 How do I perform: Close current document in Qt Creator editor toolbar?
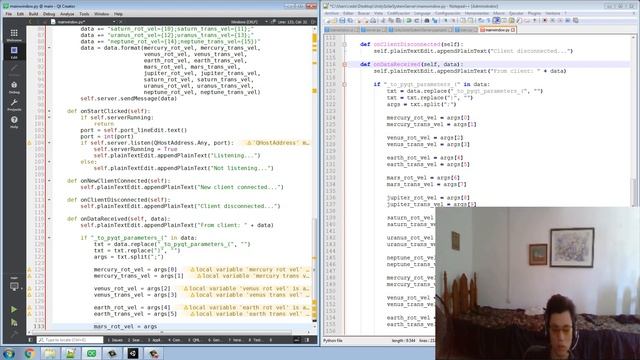(x=120, y=22)
